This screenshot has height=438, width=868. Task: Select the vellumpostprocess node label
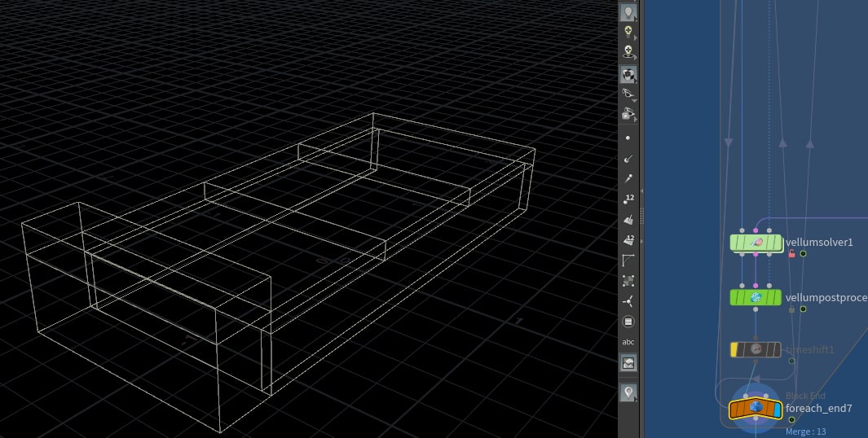(826, 298)
